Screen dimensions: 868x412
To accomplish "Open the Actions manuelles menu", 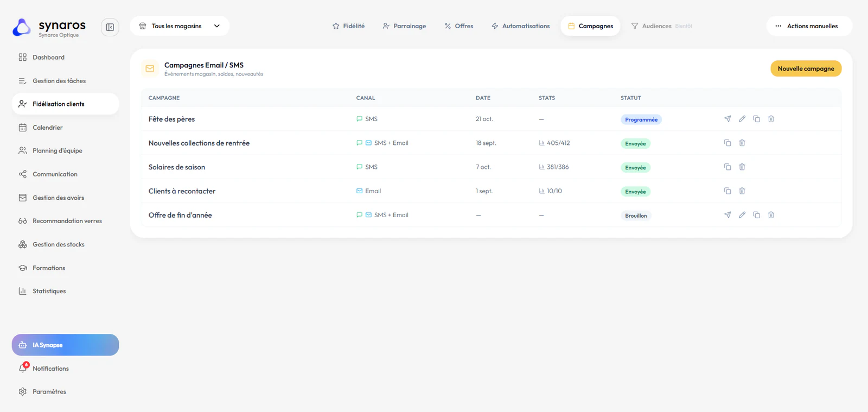I will [x=809, y=26].
